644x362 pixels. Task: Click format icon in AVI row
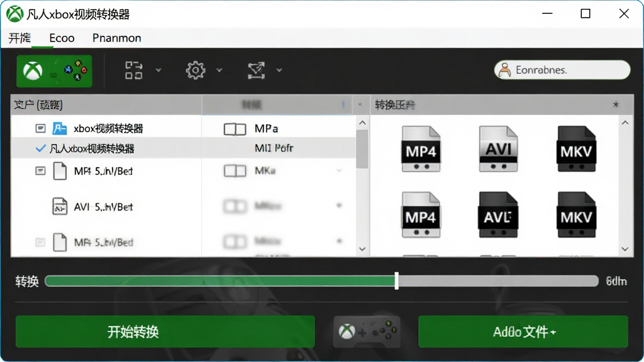point(235,206)
